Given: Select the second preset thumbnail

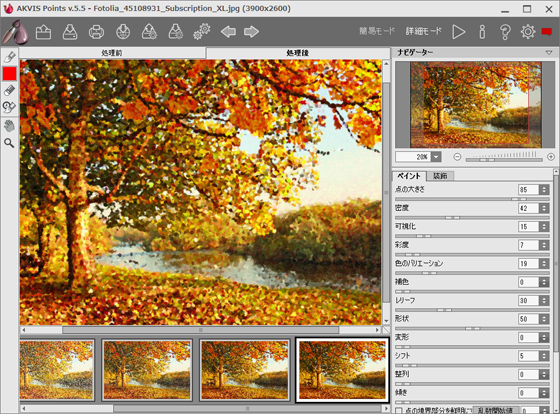Looking at the screenshot, I should pos(147,369).
